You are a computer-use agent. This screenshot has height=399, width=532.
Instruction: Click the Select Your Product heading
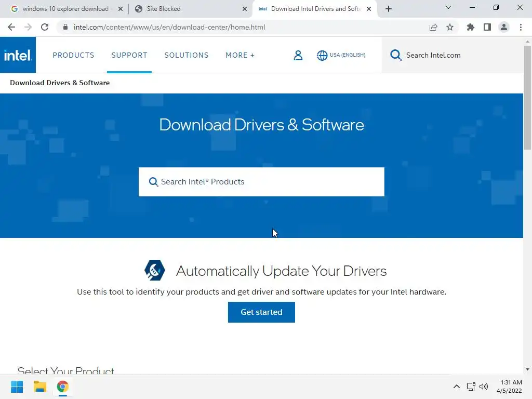66,370
